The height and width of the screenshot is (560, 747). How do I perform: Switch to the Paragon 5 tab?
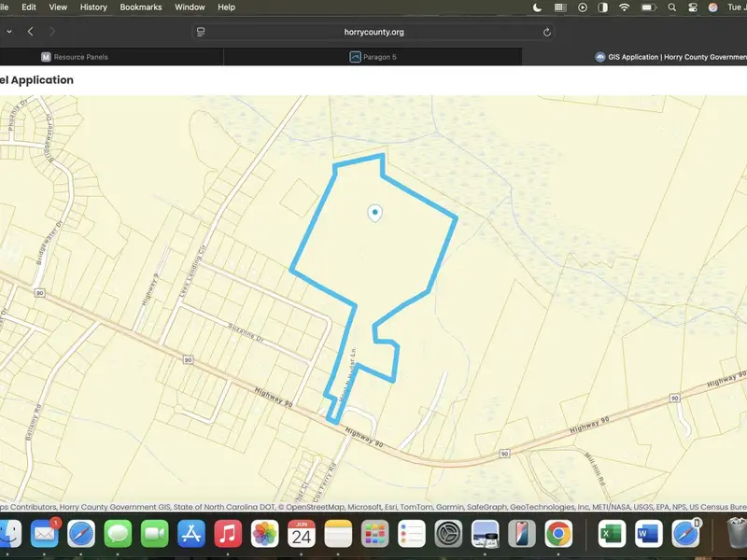point(373,57)
